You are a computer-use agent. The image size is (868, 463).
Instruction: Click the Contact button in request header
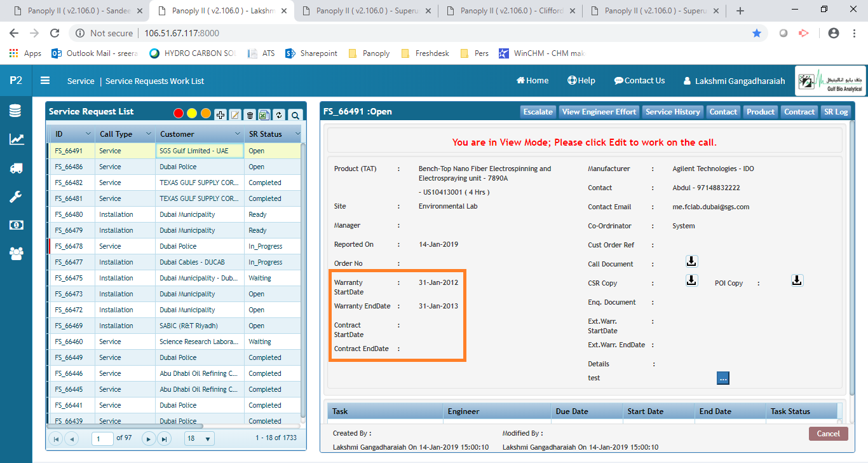[723, 112]
